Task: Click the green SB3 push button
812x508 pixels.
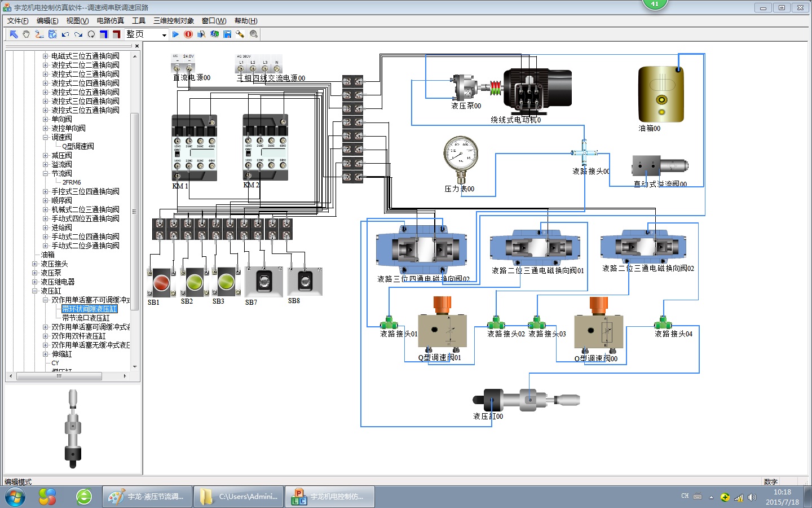Action: tap(226, 282)
